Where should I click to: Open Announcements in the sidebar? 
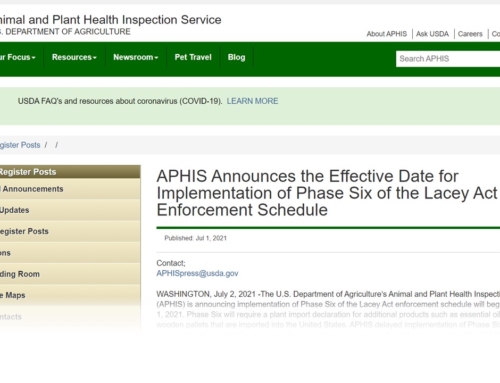[70, 189]
